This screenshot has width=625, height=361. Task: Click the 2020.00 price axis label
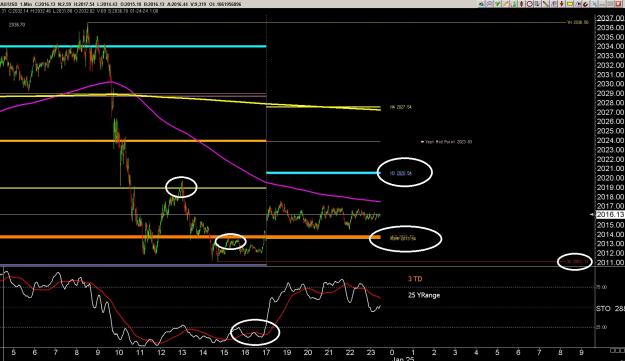610,178
